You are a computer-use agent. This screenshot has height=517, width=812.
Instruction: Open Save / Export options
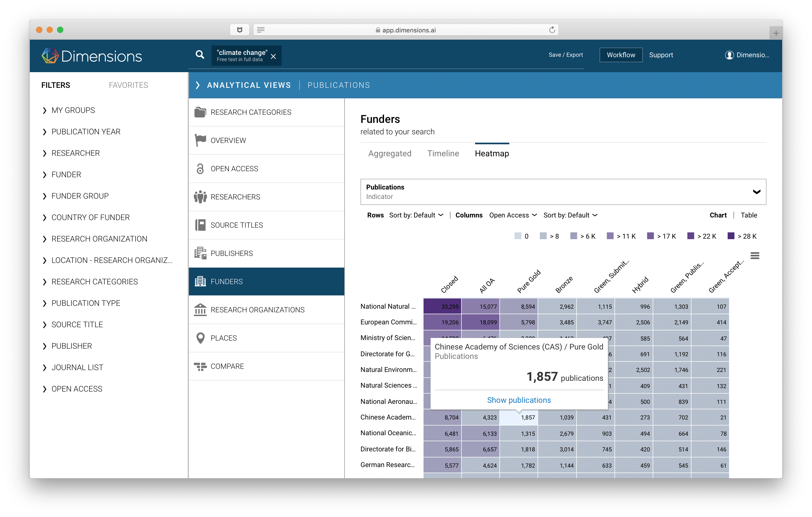point(566,55)
